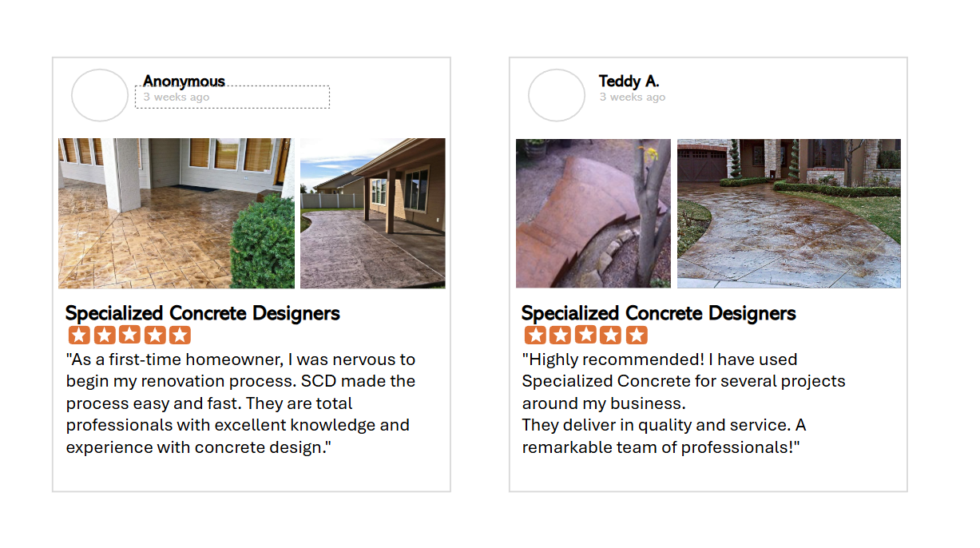The height and width of the screenshot is (548, 980).
Task: Click the dotted timestamp field under Anonymous
Action: (232, 97)
